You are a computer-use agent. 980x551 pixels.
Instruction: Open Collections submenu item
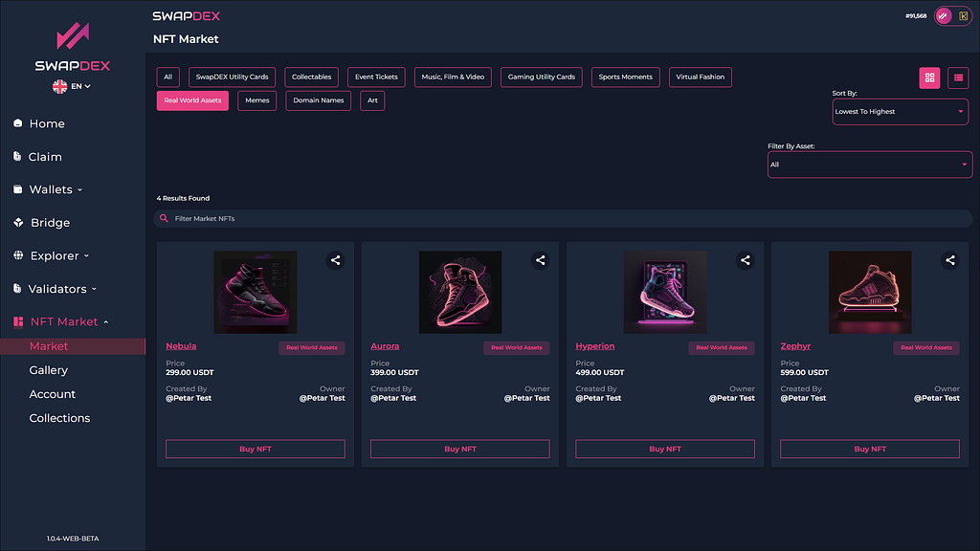[x=59, y=418]
